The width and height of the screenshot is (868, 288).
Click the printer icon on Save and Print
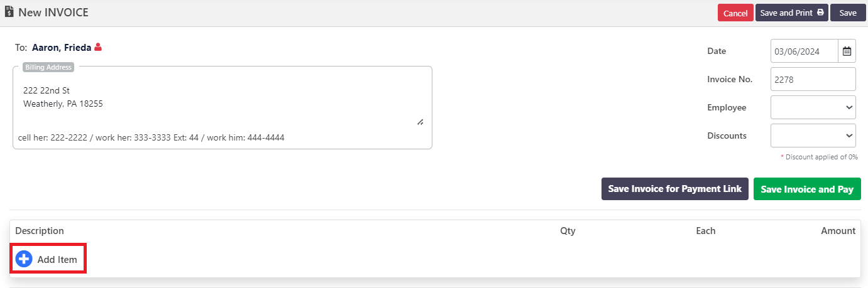820,13
